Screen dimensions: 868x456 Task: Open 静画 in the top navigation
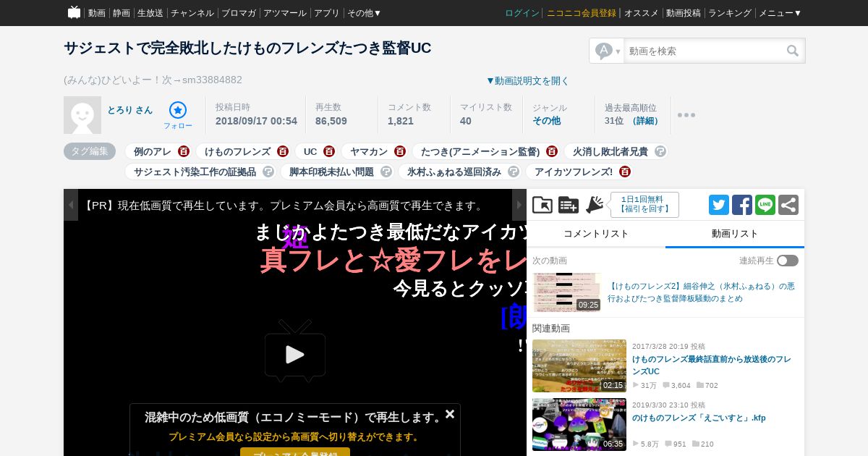122,13
